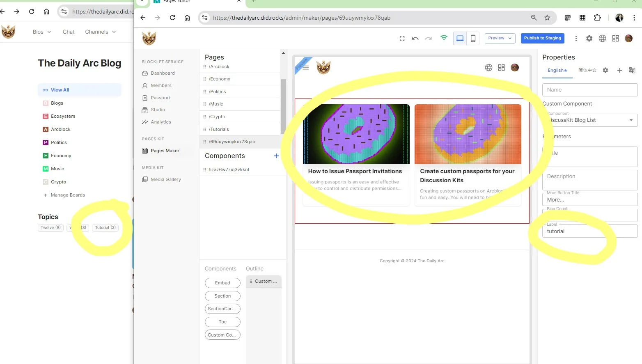Click the Custom Co... component button
Image resolution: width=642 pixels, height=364 pixels.
(x=222, y=335)
